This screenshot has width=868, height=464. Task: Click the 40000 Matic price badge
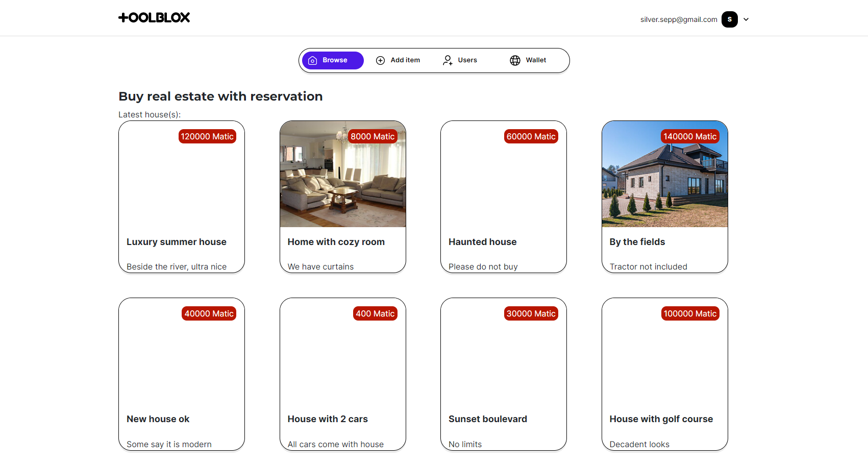(x=209, y=313)
